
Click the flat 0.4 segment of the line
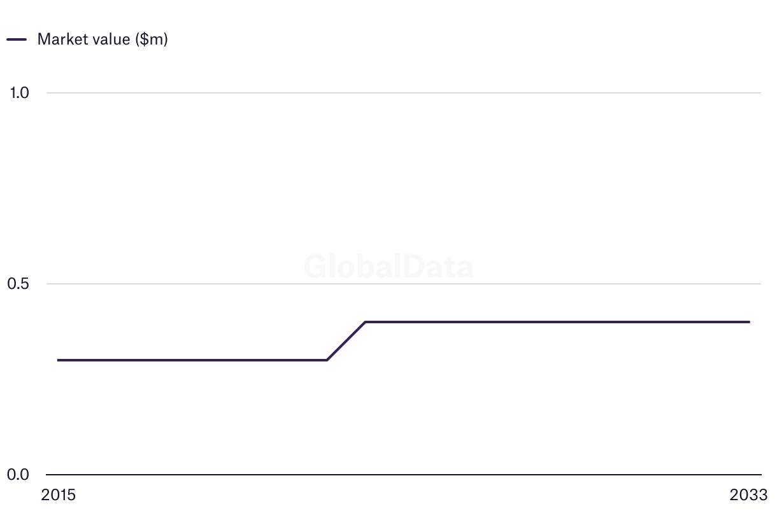557,322
